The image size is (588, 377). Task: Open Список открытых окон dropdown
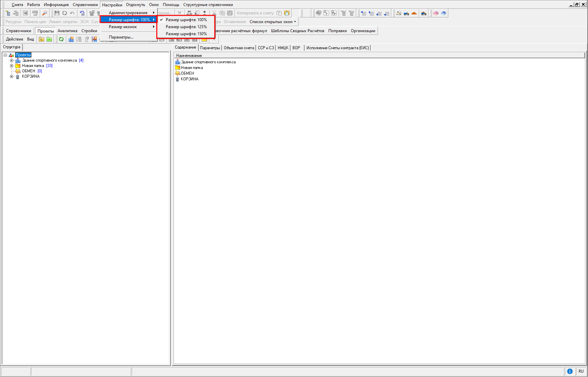[x=273, y=22]
